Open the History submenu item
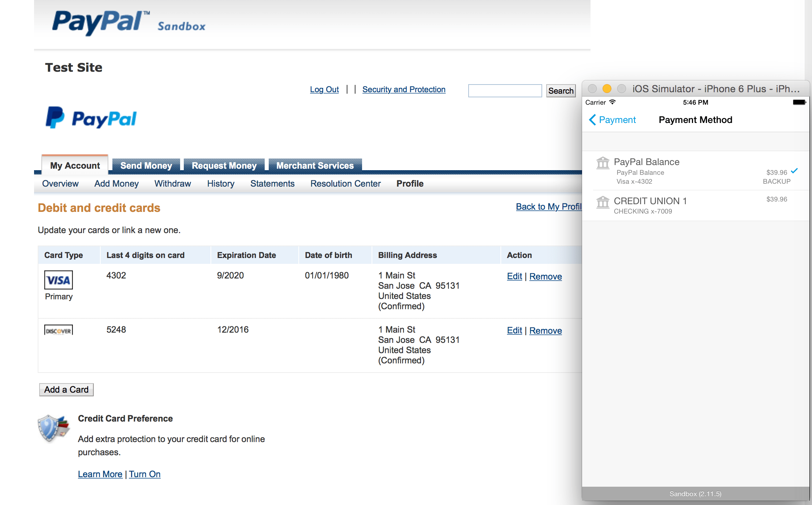Viewport: 812px width, 505px height. (220, 184)
